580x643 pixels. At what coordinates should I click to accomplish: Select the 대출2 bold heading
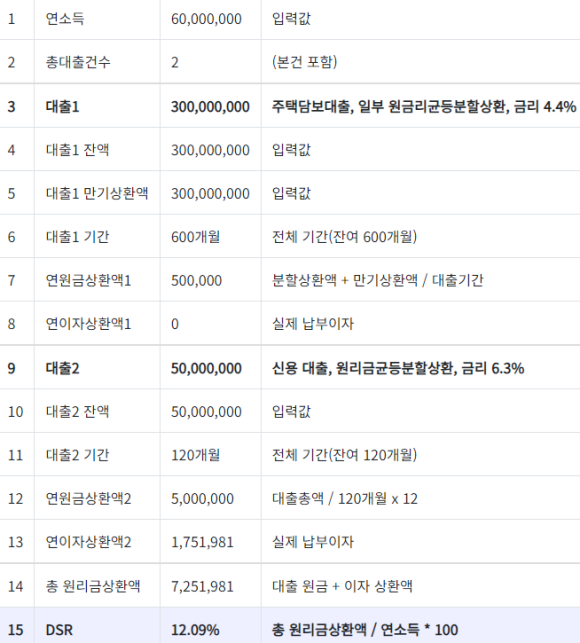coord(62,368)
